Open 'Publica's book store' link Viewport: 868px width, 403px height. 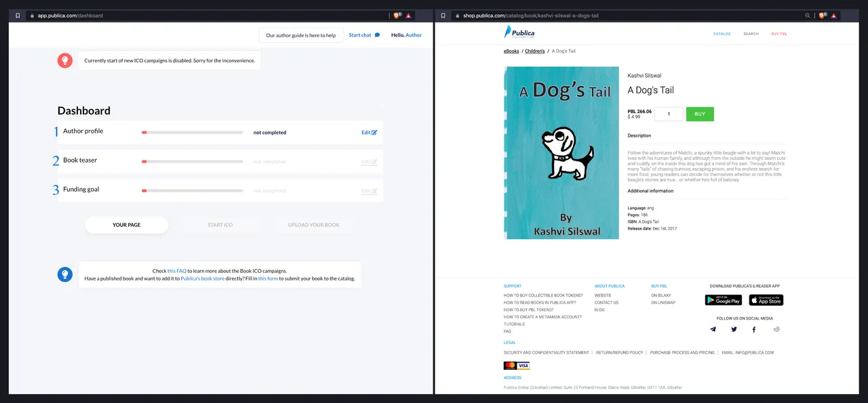[203, 278]
